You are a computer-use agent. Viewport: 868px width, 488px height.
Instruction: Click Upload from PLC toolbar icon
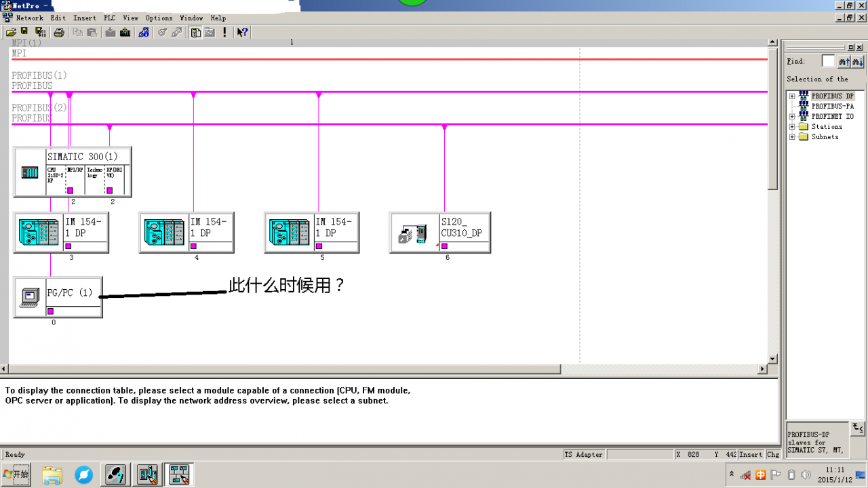[x=125, y=32]
